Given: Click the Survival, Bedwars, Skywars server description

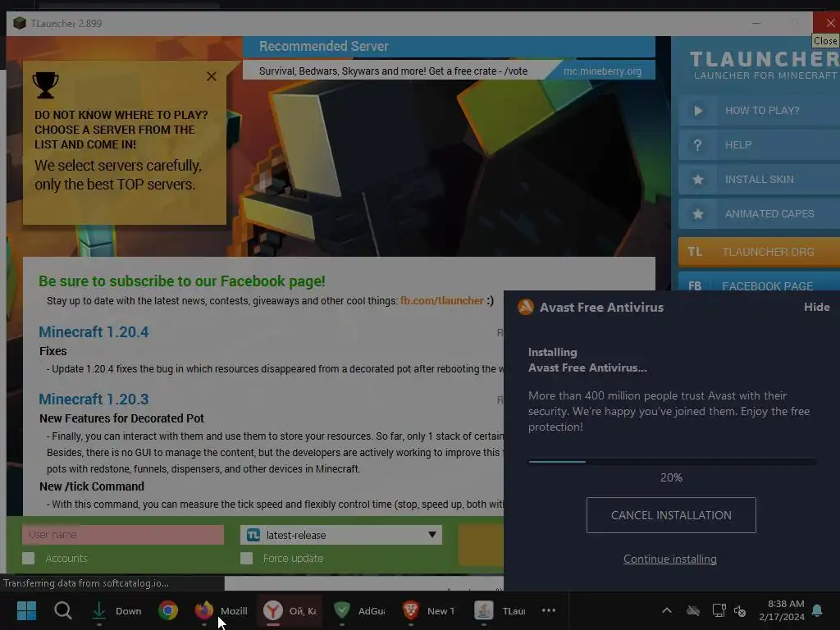Looking at the screenshot, I should click(x=393, y=71).
